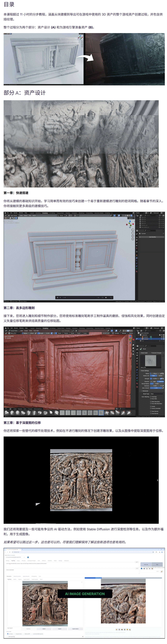Select the Cloth tab in the brush shelf
Screen dimensions: 167x644
pyautogui.click(x=15, y=409)
